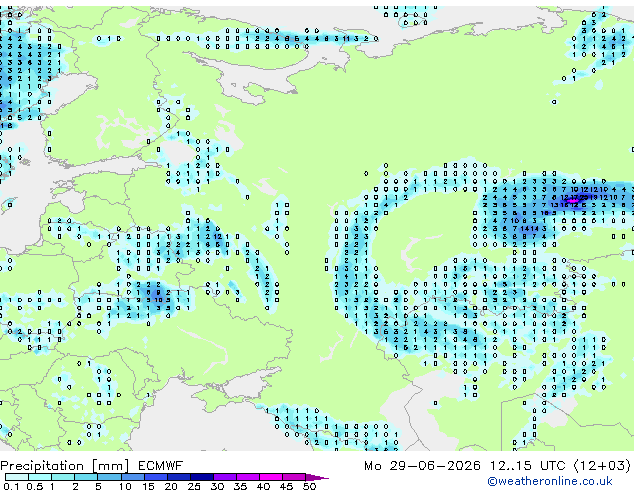Select the 0.5–1 mm legend color box
The height and width of the screenshot is (490, 634).
(40, 477)
